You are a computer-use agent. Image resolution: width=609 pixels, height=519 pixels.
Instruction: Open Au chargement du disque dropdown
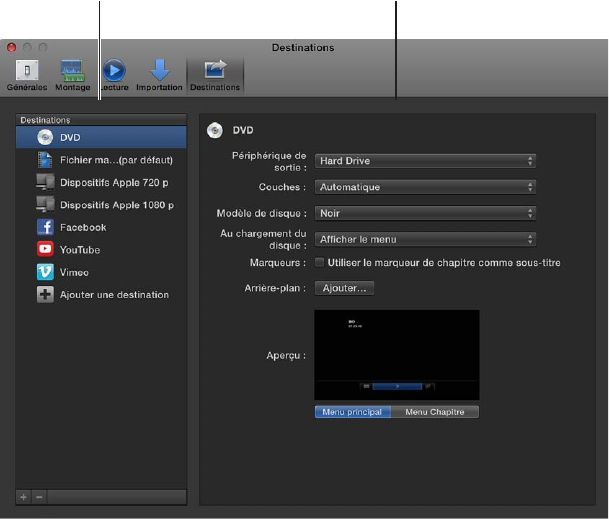pyautogui.click(x=425, y=239)
